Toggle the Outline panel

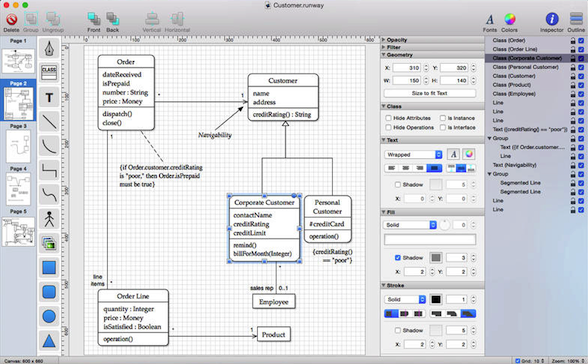tap(576, 19)
